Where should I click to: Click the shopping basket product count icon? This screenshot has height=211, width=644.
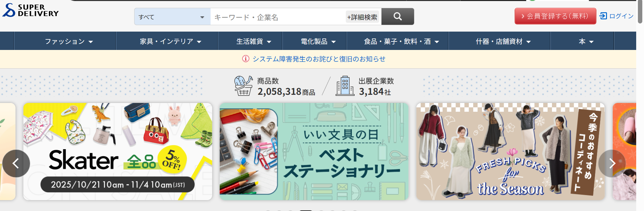tap(244, 86)
